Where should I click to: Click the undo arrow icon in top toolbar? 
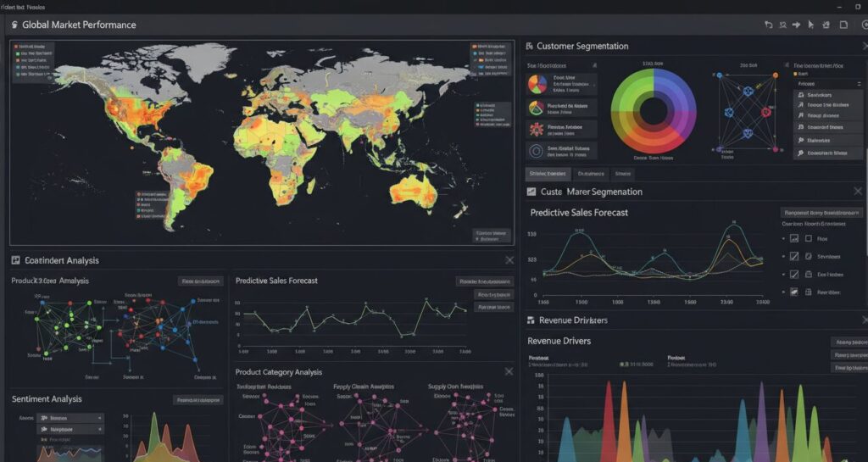(769, 25)
